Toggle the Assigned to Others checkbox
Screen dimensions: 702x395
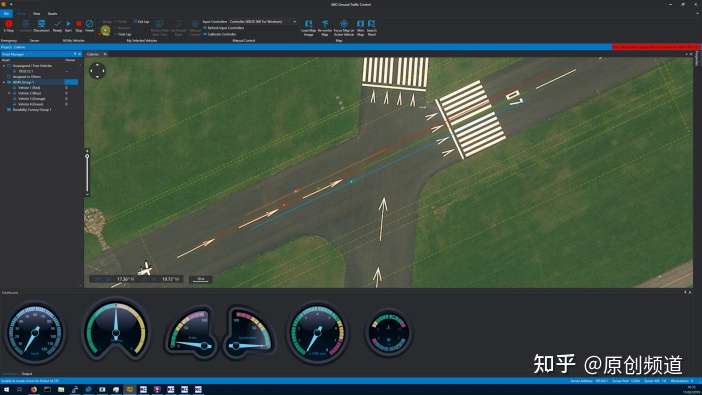click(x=9, y=77)
